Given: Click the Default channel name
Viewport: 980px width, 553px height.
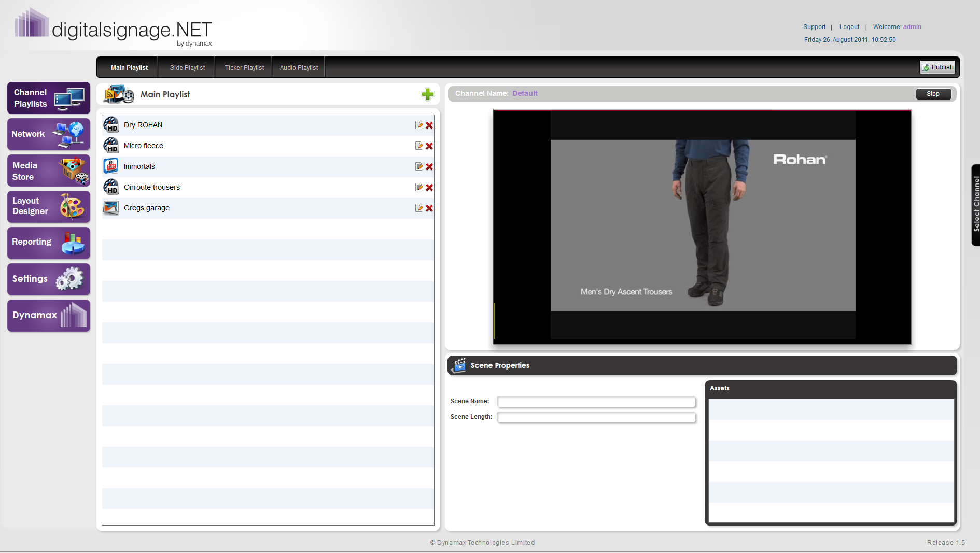Looking at the screenshot, I should click(525, 93).
